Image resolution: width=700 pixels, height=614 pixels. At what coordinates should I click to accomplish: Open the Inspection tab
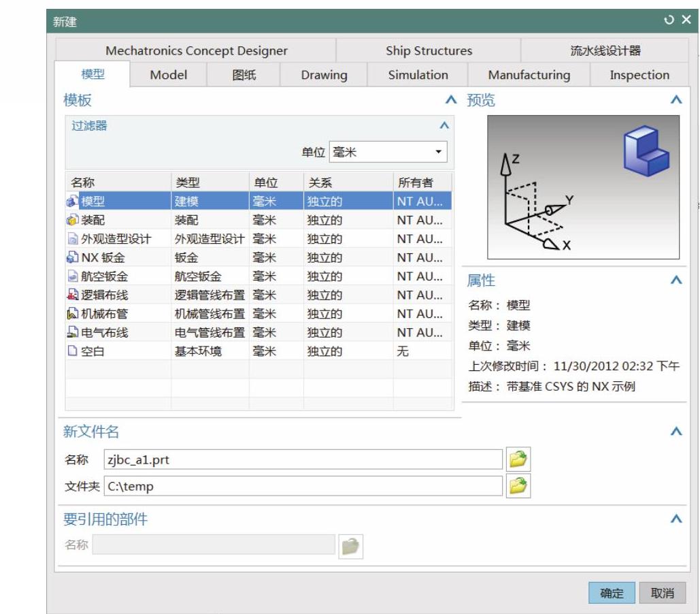(x=639, y=75)
